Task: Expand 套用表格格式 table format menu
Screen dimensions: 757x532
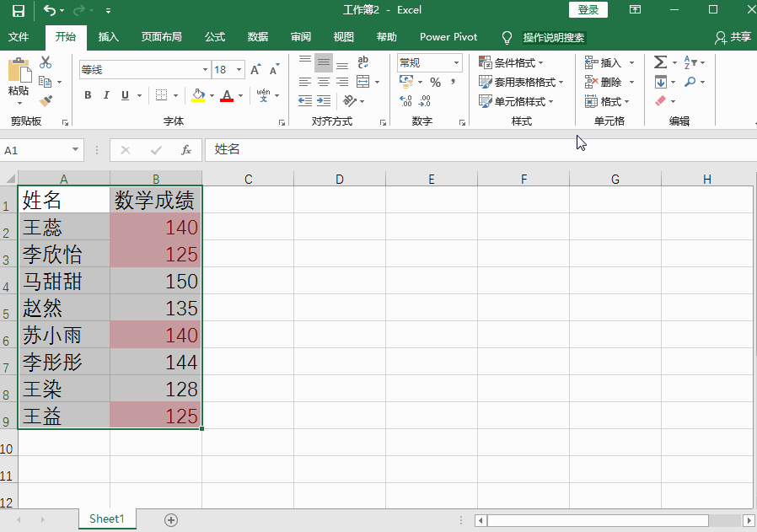Action: pos(521,82)
